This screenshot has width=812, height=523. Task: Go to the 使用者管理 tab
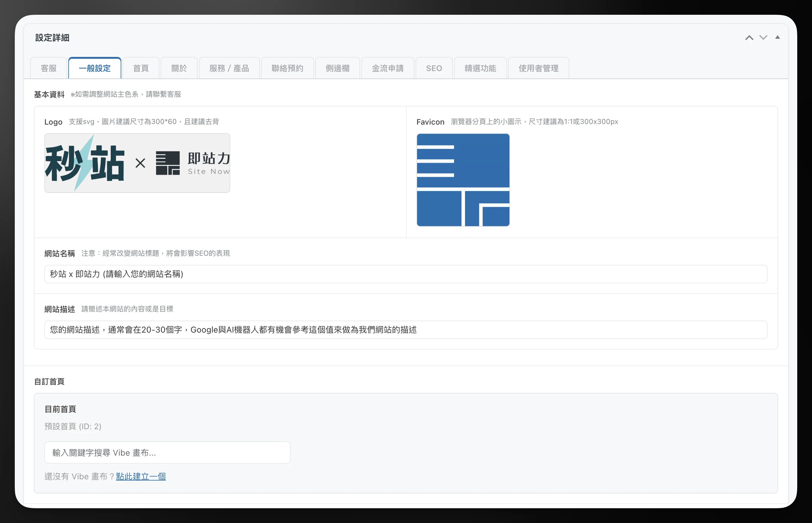tap(538, 68)
